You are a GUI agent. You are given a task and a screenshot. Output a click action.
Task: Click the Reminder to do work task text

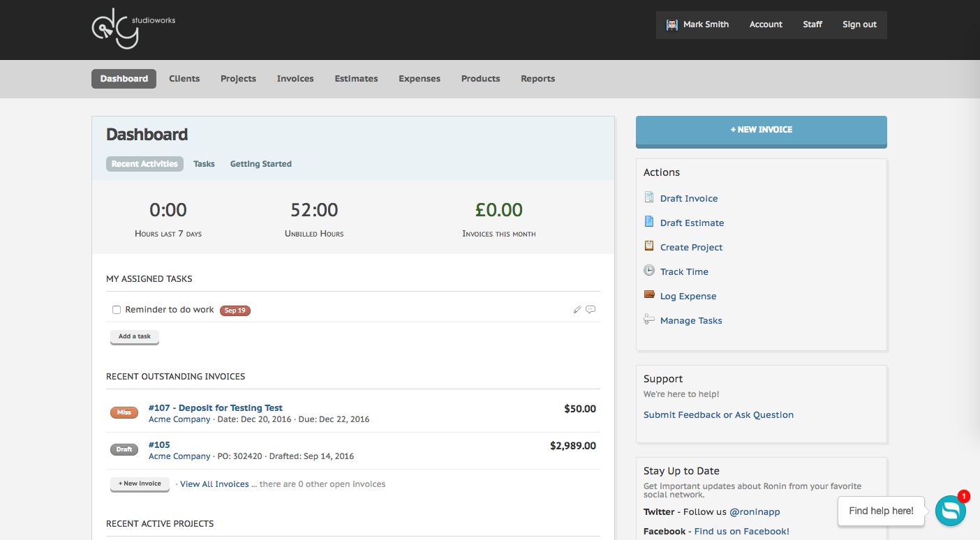(x=170, y=310)
